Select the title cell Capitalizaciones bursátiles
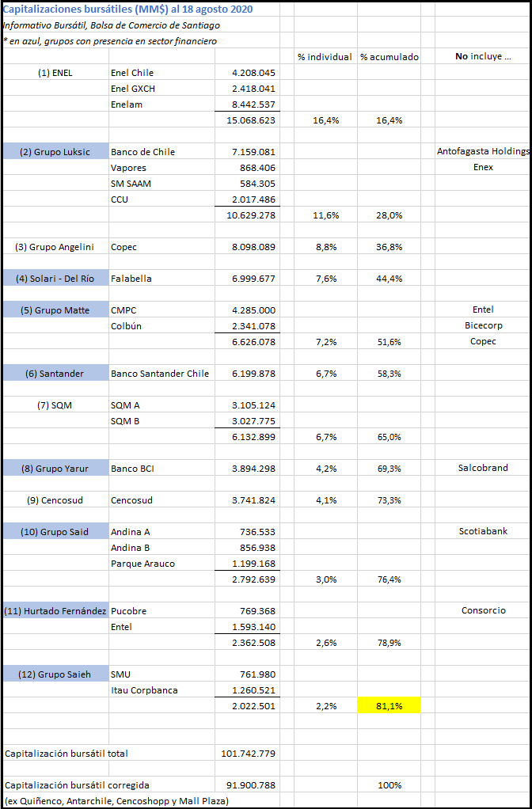 [127, 9]
